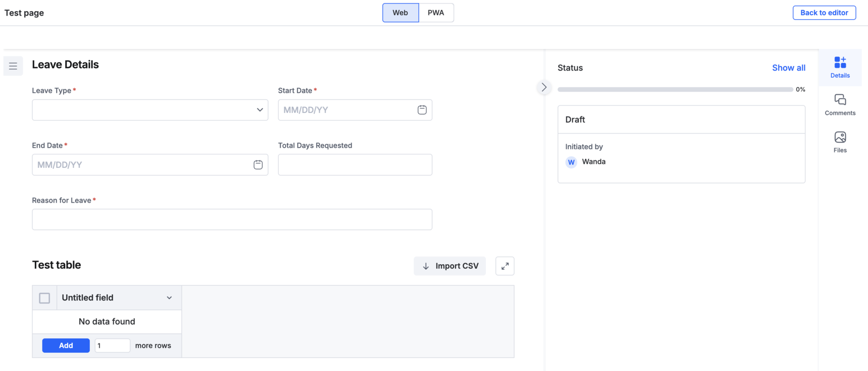
Task: Click the Back to editor button
Action: coord(824,13)
